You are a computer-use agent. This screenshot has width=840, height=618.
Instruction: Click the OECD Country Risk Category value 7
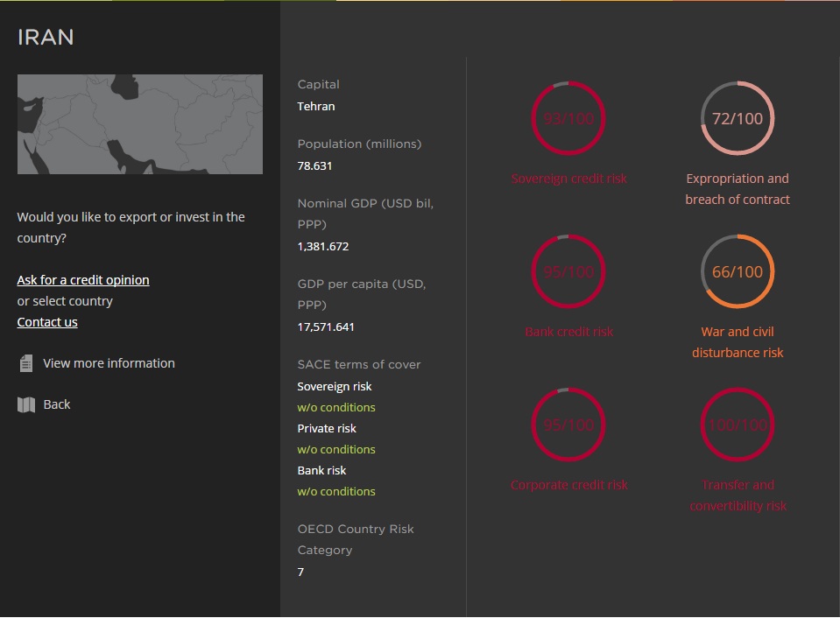tap(301, 572)
